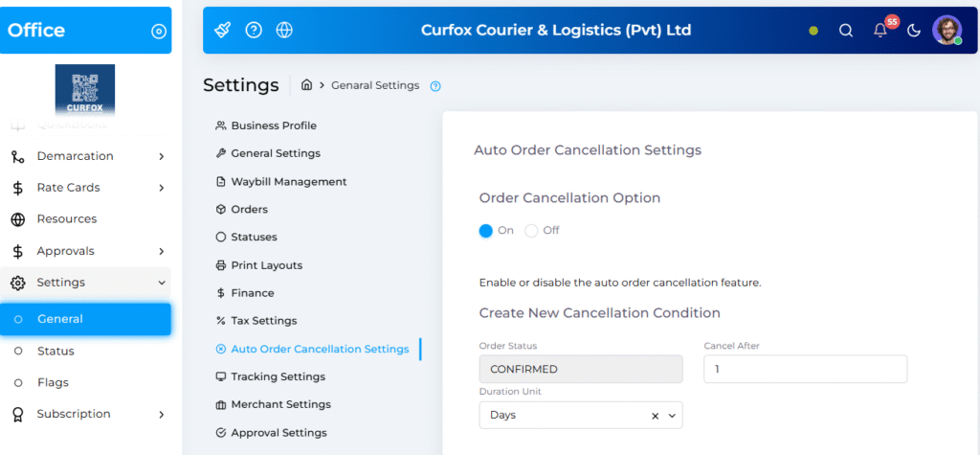Image resolution: width=980 pixels, height=455 pixels.
Task: Click the broom clear-cache icon in header
Action: pyautogui.click(x=223, y=30)
